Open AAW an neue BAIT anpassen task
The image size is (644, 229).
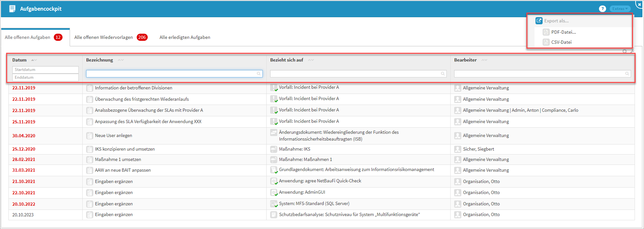123,170
